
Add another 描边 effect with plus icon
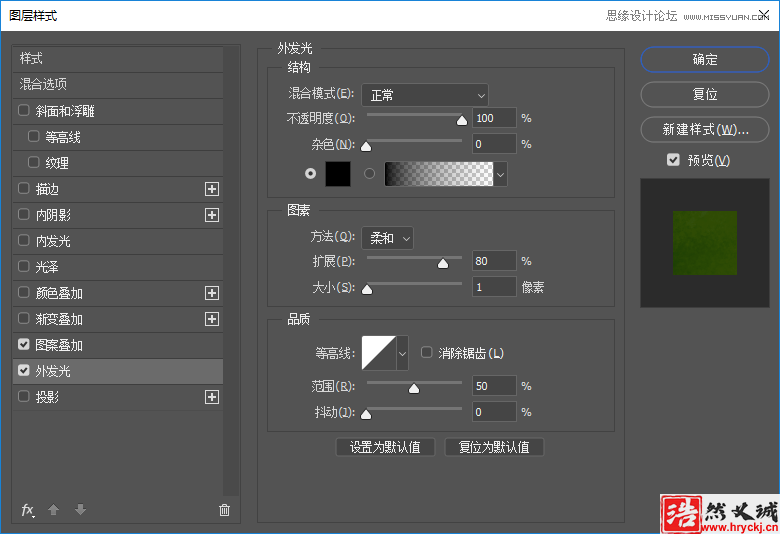(212, 189)
